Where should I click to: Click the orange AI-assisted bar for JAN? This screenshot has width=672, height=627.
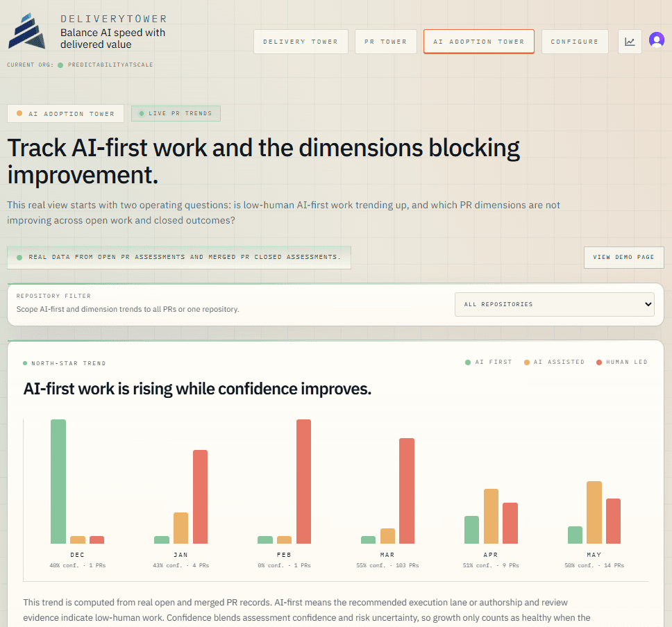coord(181,528)
